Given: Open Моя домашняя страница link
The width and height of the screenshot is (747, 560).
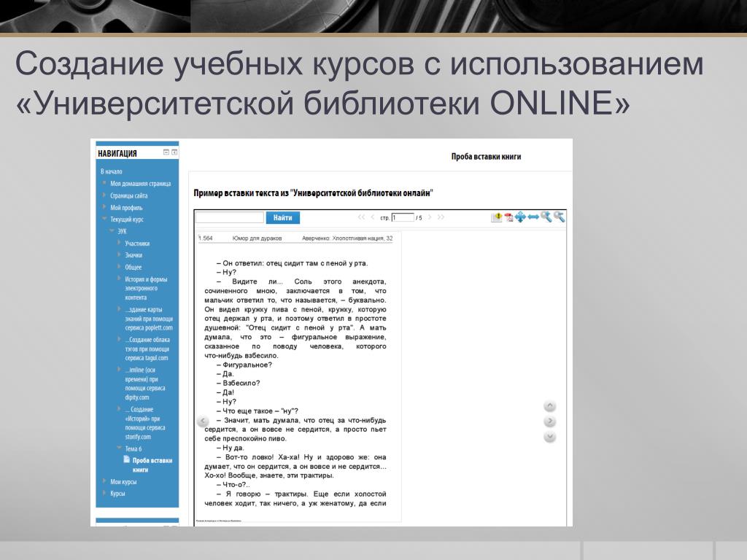Looking at the screenshot, I should coord(141,183).
